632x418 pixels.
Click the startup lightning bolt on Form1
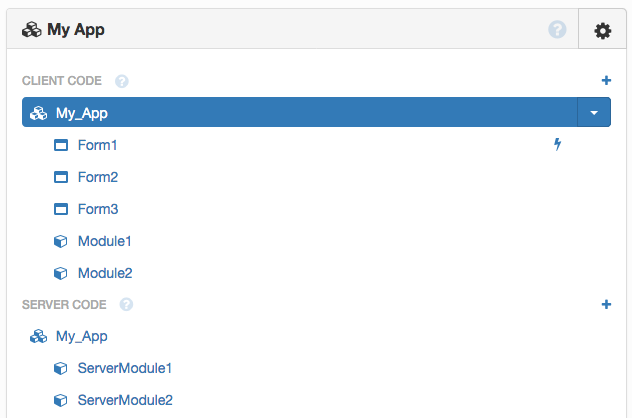coord(557,144)
